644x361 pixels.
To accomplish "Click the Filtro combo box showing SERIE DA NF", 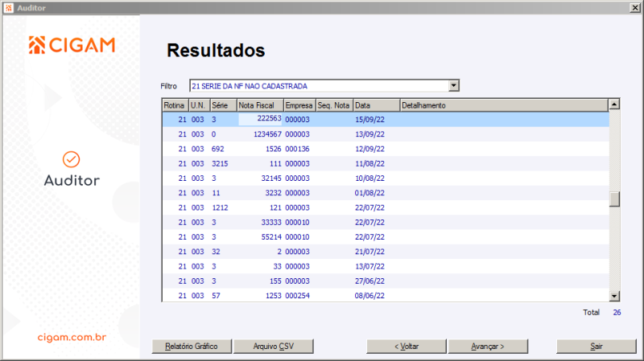I will [324, 86].
